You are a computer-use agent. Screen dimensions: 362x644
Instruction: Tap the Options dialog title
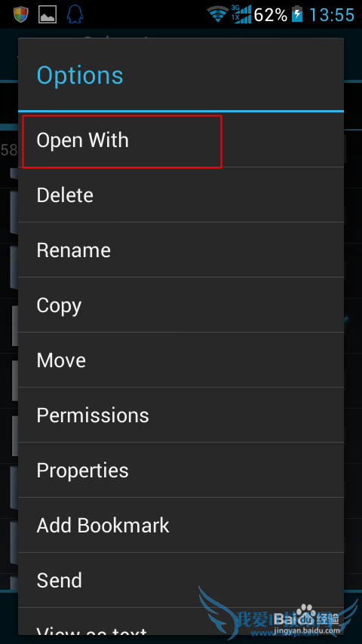(x=80, y=75)
